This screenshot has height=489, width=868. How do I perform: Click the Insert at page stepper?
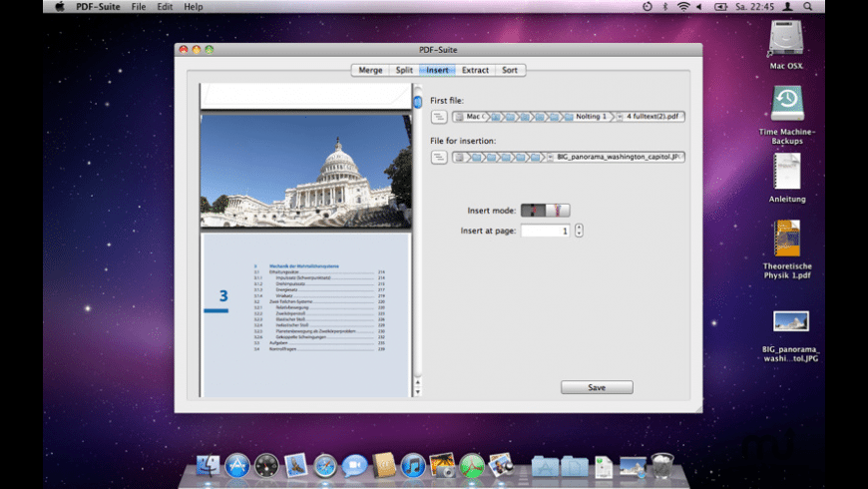point(579,231)
